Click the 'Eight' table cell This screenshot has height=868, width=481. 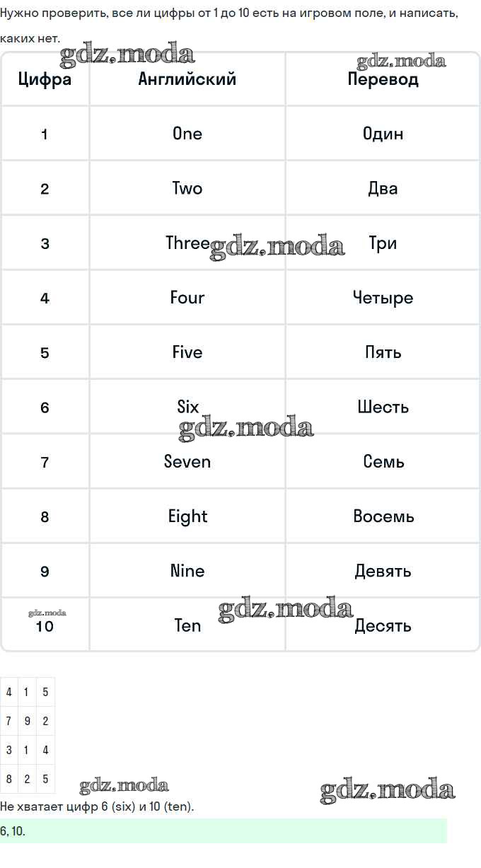[x=187, y=516]
